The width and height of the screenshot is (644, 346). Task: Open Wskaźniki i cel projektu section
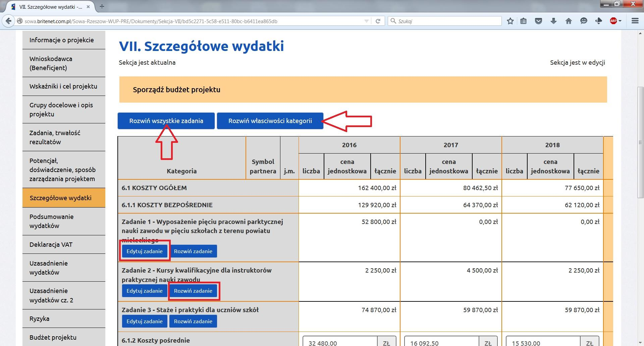(x=64, y=86)
